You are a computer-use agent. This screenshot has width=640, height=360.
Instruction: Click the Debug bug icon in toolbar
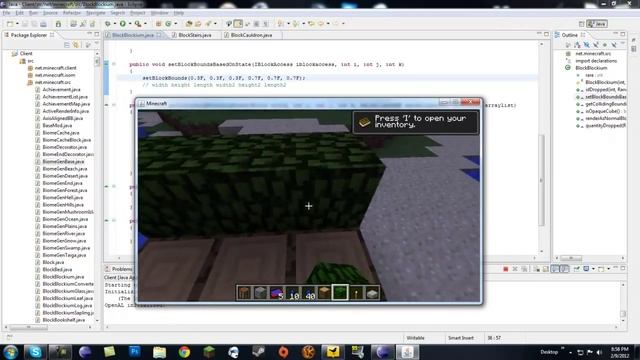click(108, 24)
